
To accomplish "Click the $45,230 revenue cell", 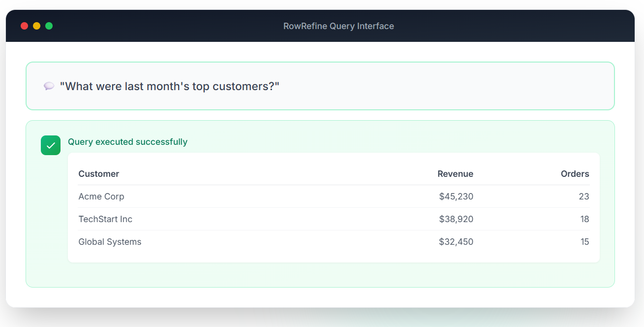I will click(456, 196).
